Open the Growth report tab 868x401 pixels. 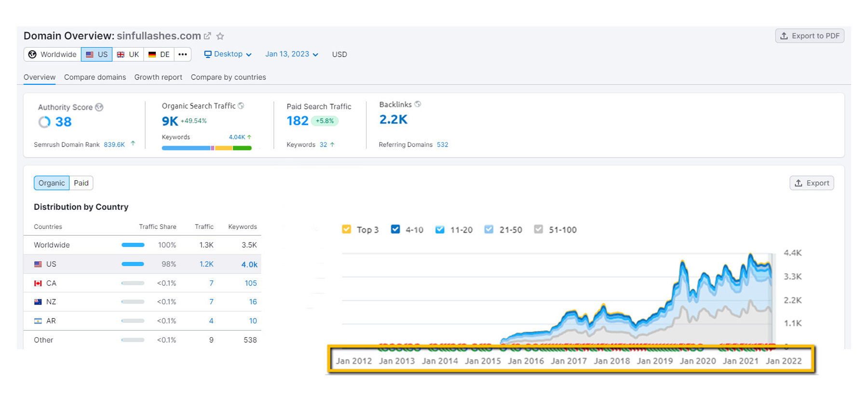point(158,77)
